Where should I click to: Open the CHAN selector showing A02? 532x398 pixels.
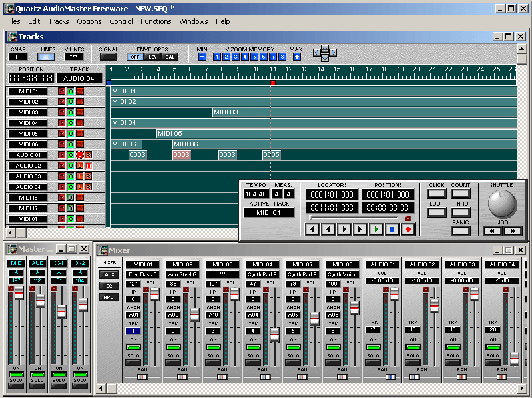[174, 315]
